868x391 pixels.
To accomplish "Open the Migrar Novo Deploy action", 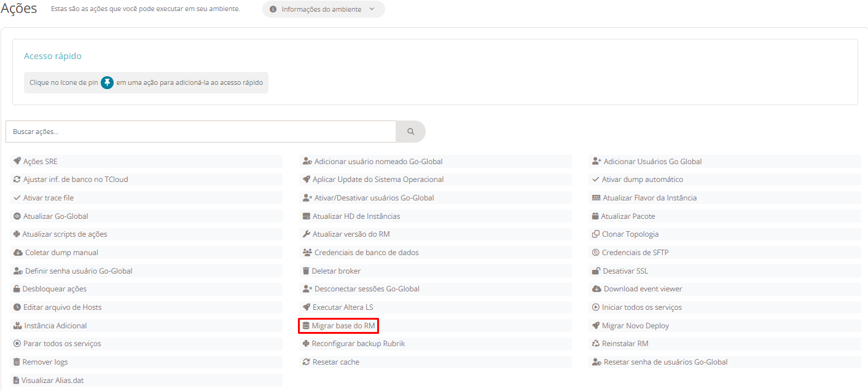I will point(725,326).
